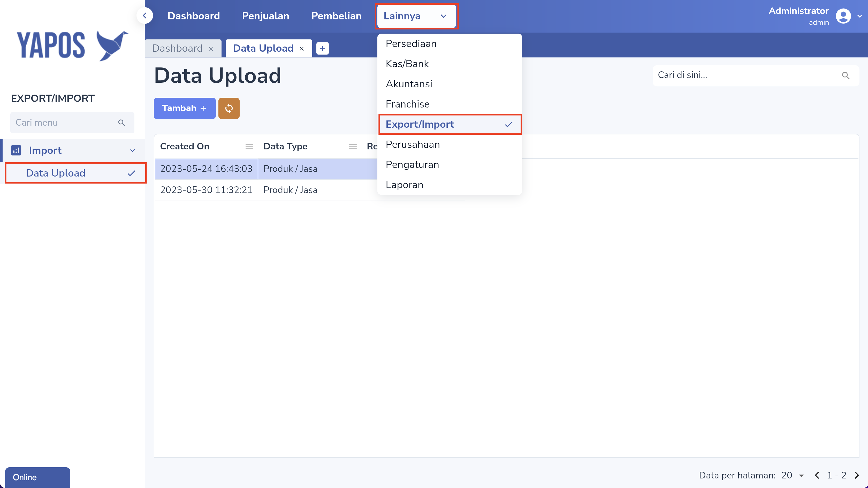The width and height of the screenshot is (868, 488).
Task: Go to the previous page arrow
Action: pos(817,475)
